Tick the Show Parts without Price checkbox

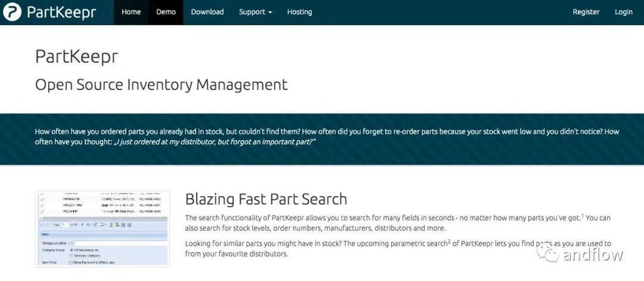point(70,263)
